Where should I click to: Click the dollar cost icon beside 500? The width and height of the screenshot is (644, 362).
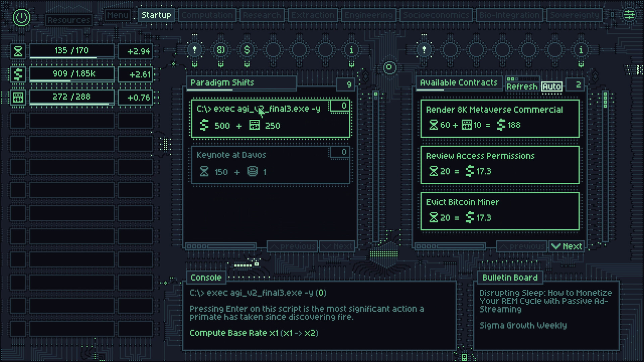click(204, 125)
